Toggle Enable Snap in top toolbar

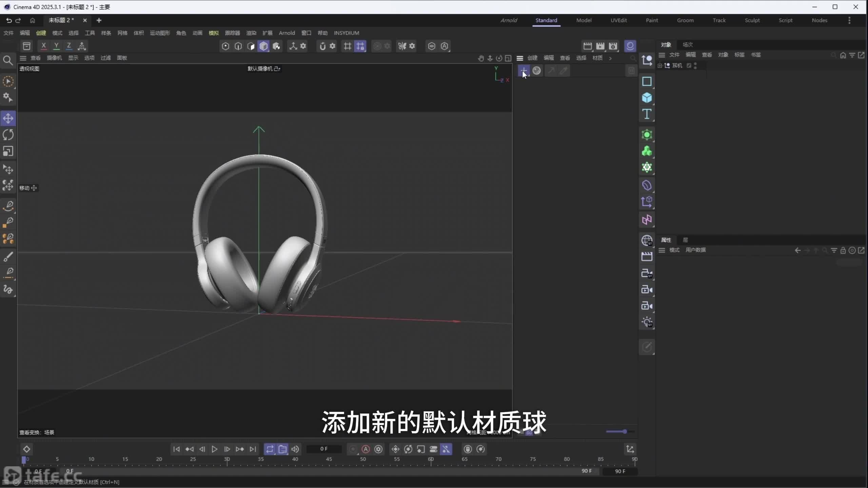coord(322,46)
